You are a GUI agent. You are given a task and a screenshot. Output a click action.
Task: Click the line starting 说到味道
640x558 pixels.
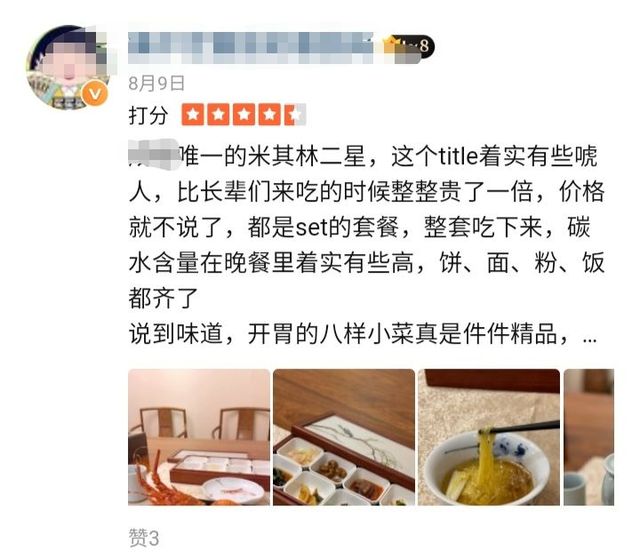tap(363, 334)
